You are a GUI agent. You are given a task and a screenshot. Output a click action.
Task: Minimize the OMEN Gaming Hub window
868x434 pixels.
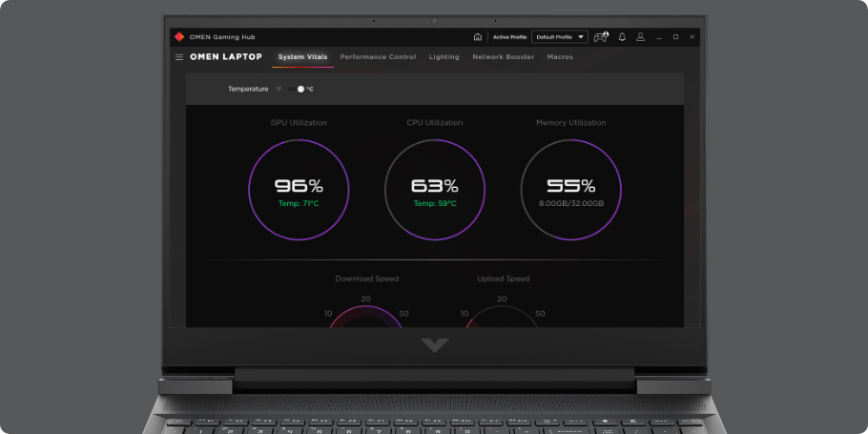pos(659,37)
